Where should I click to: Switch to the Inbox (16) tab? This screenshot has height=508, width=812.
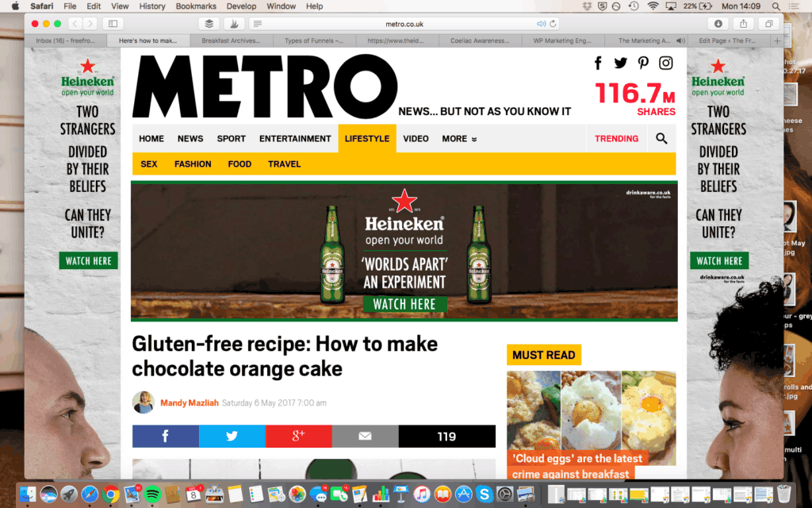click(65, 40)
